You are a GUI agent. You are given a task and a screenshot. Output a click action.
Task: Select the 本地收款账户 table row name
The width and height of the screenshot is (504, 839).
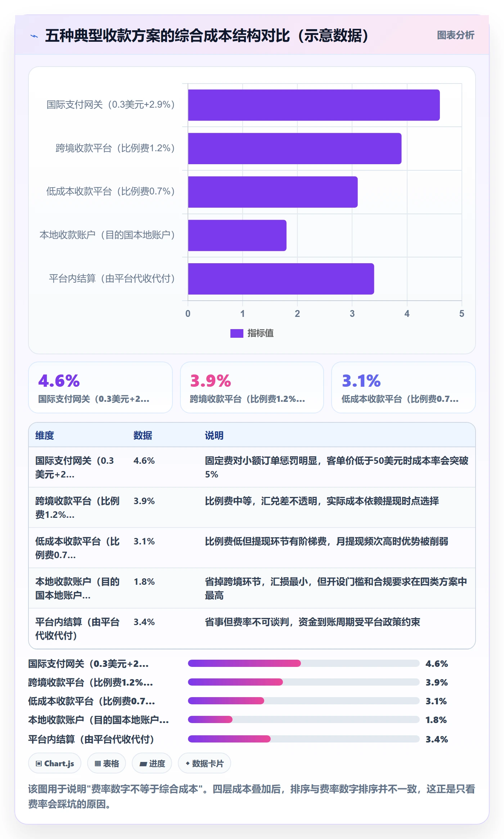tap(77, 588)
